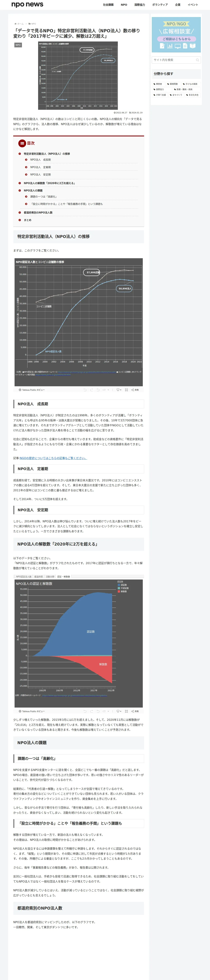Click the NPO/NGO 広報相談室 banner
The image size is (210, 980).
(176, 35)
